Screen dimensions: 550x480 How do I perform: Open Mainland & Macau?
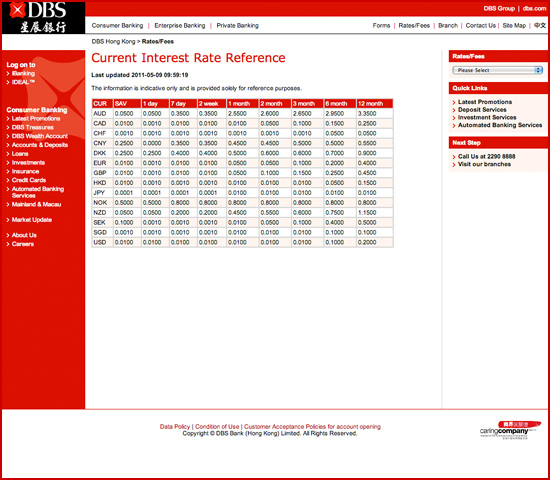tap(36, 204)
